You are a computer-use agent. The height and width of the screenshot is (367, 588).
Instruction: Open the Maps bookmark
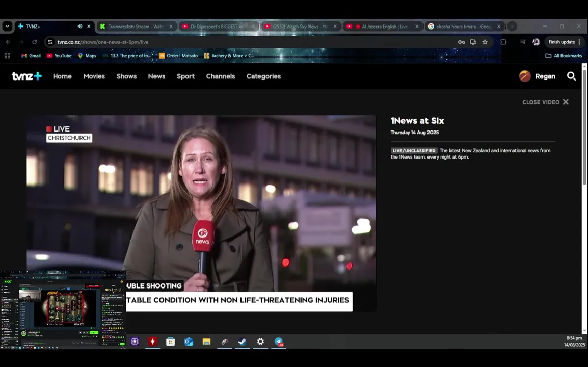87,56
